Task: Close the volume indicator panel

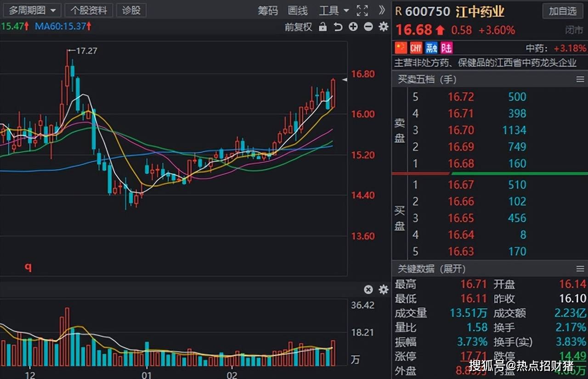Action: 368,290
